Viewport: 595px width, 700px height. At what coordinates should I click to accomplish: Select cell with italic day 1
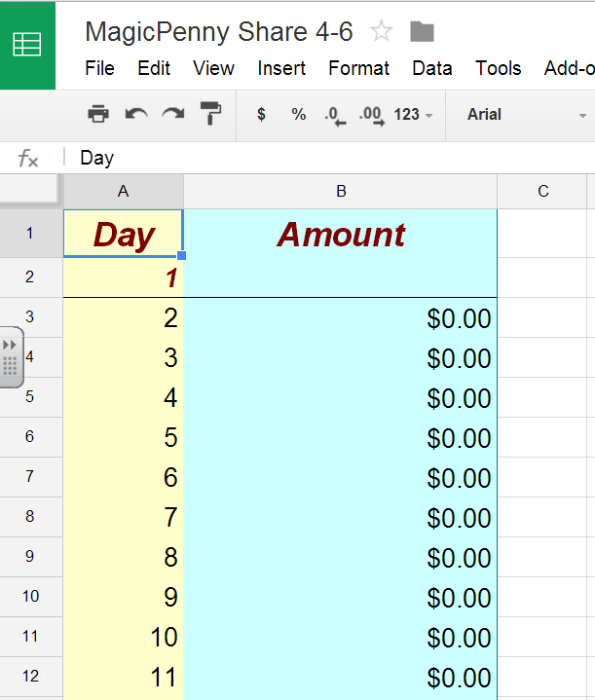pyautogui.click(x=124, y=277)
